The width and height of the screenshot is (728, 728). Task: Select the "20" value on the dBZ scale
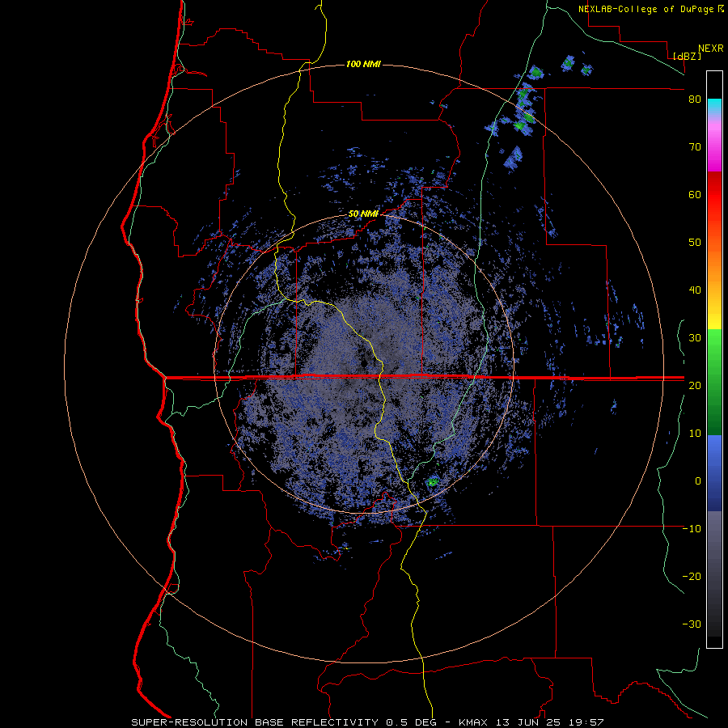click(x=695, y=385)
